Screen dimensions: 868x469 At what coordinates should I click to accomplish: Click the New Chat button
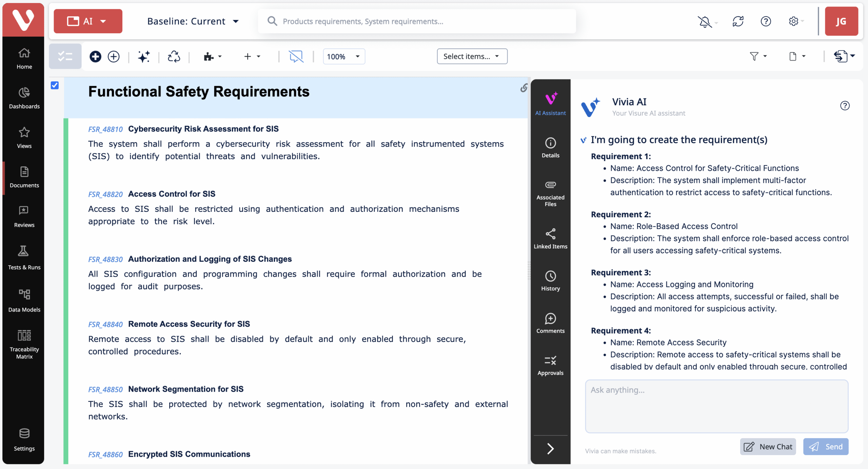tap(768, 446)
